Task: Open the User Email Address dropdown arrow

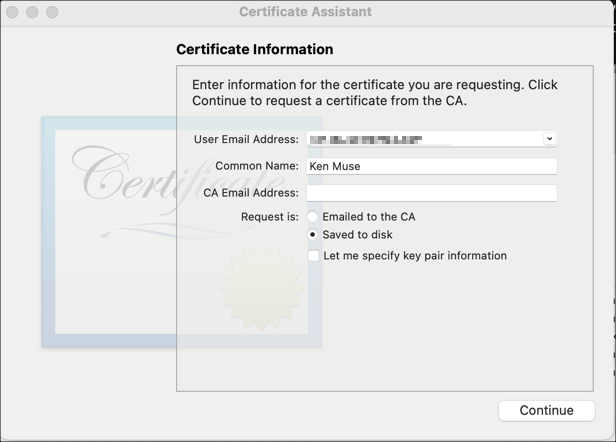Action: coord(549,140)
